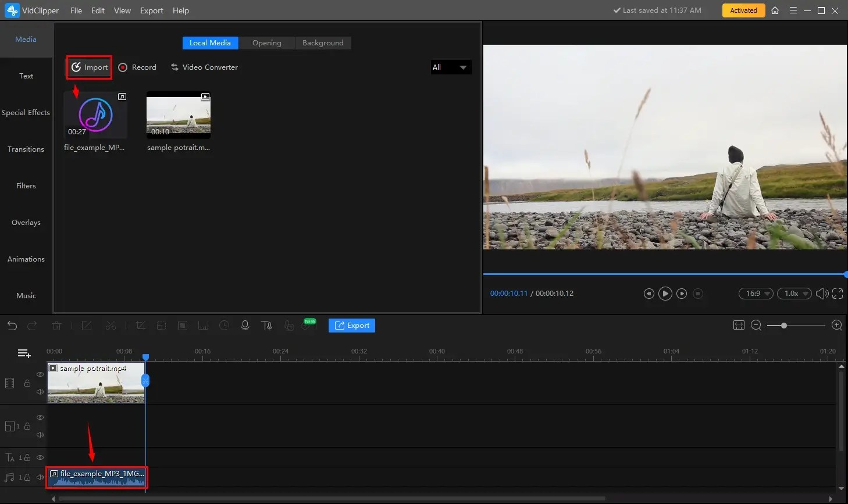Open the Speed adjustment clock icon
The height and width of the screenshot is (504, 848).
(x=224, y=325)
